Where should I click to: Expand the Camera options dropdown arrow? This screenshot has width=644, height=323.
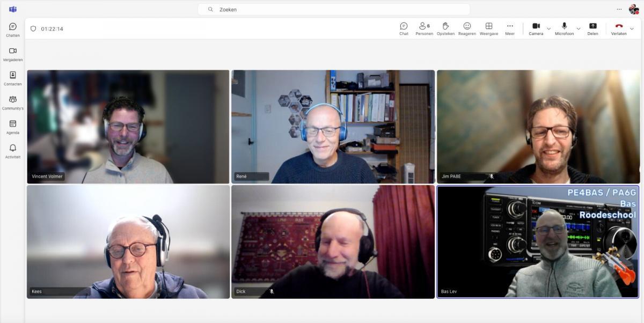click(x=548, y=28)
